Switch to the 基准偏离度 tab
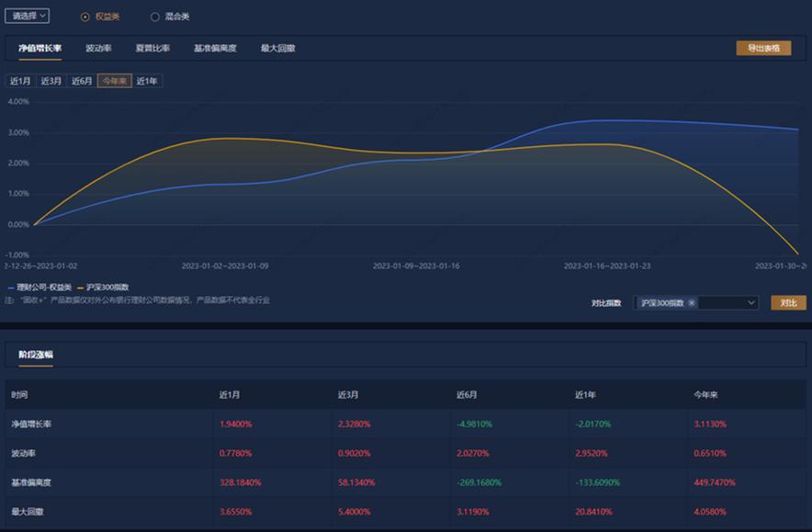The width and height of the screenshot is (812, 532). click(x=215, y=48)
